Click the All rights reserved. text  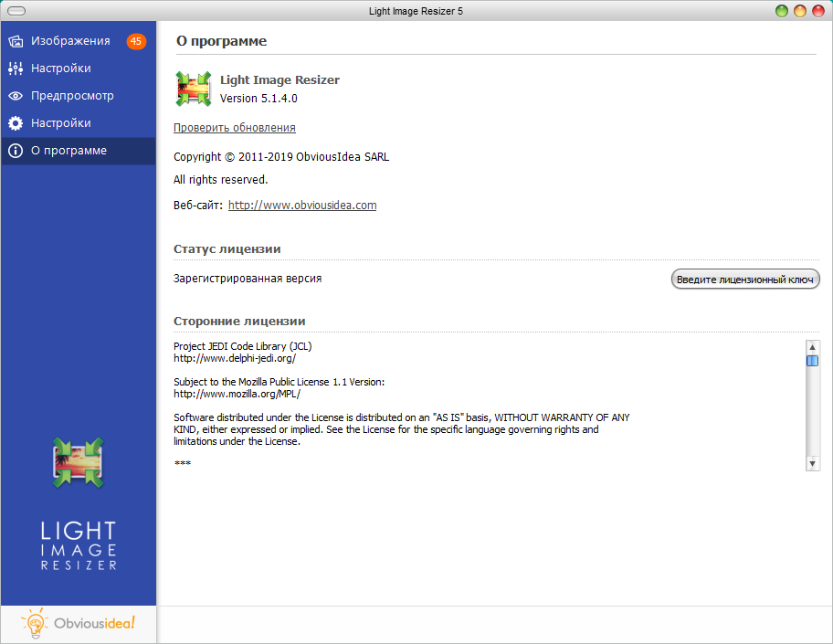pos(220,180)
